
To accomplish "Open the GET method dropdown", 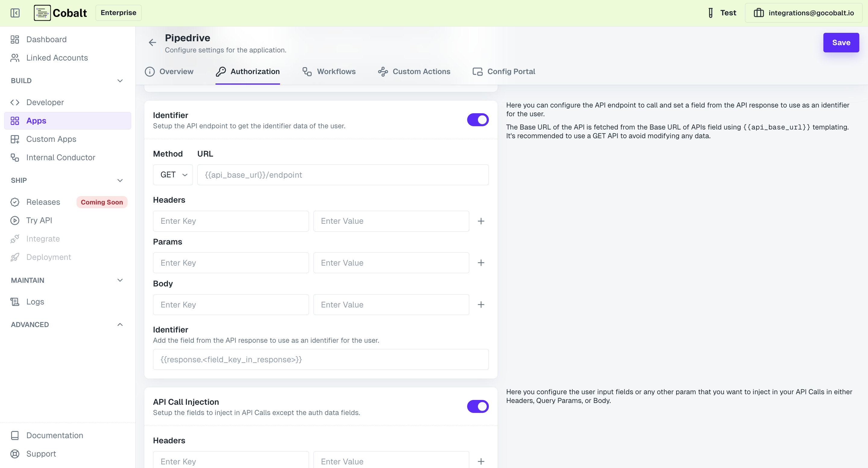I will click(x=172, y=174).
